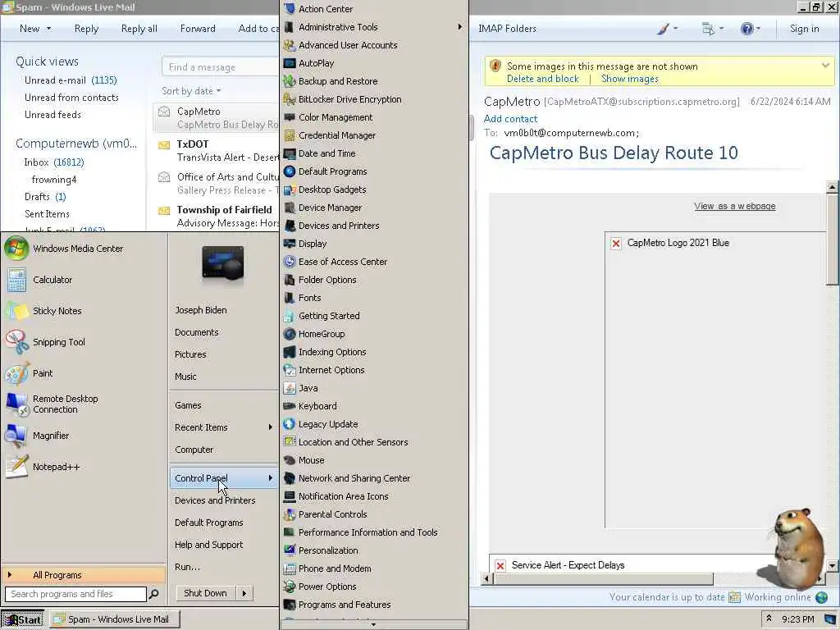Open the TxDOT TransVista Alert email

[217, 151]
